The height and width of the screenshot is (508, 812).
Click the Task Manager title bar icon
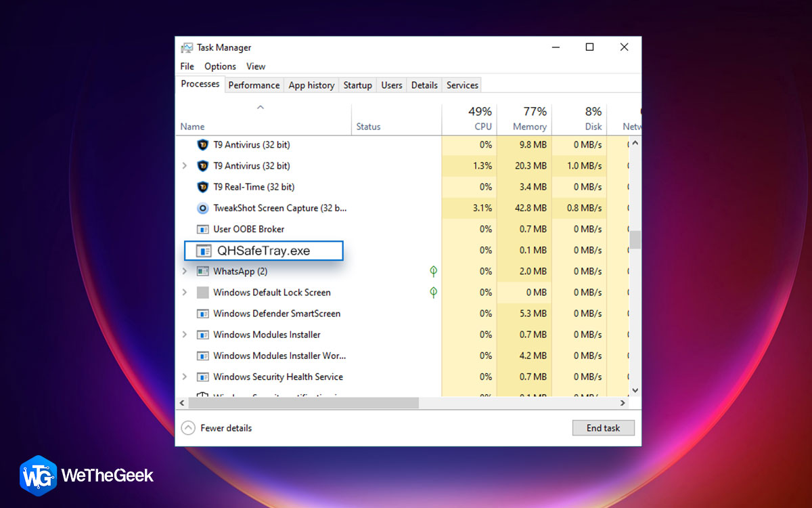point(187,47)
